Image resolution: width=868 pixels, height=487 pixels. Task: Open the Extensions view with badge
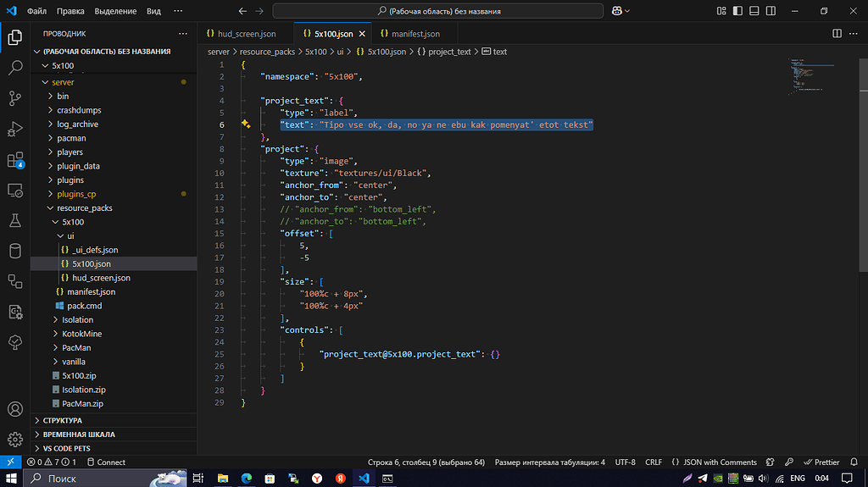[x=15, y=160]
